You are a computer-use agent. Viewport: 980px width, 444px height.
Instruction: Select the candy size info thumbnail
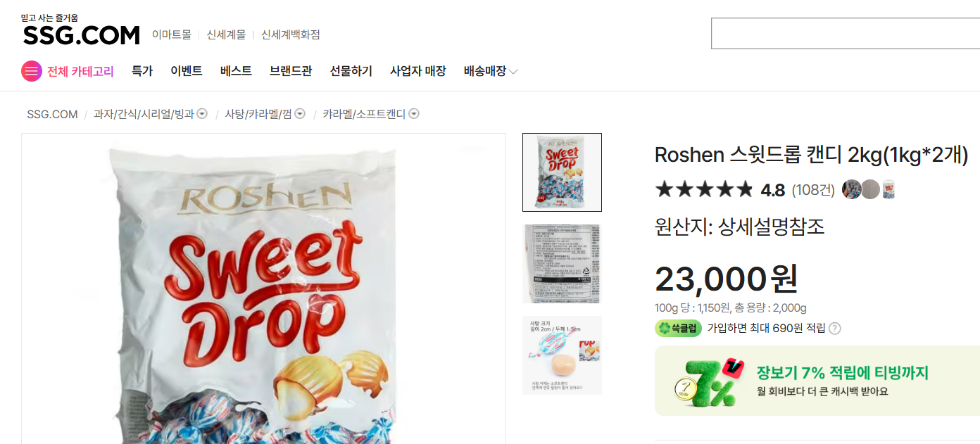562,355
